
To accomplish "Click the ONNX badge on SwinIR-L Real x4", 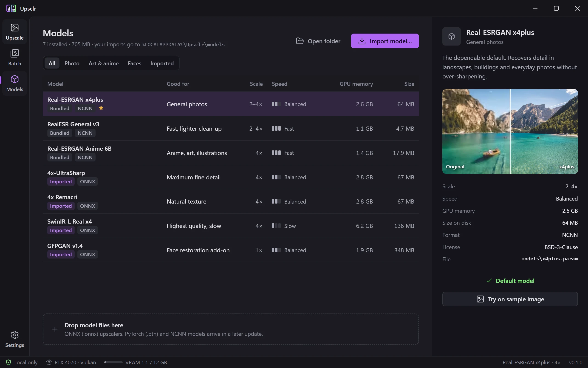I will click(88, 230).
